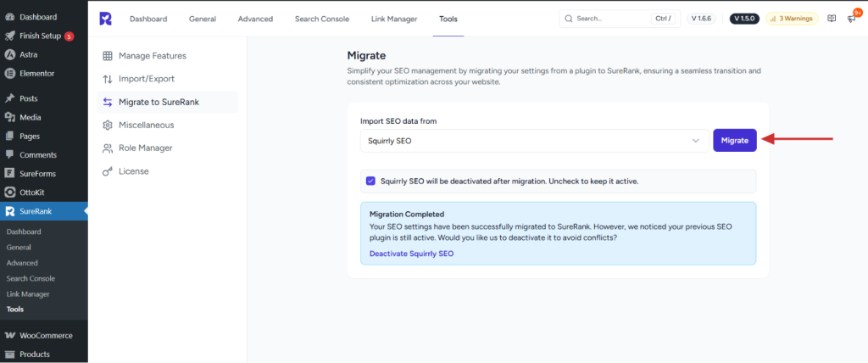Viewport: 868px width, 363px height.
Task: Open the notifications megaphone icon
Action: [851, 19]
